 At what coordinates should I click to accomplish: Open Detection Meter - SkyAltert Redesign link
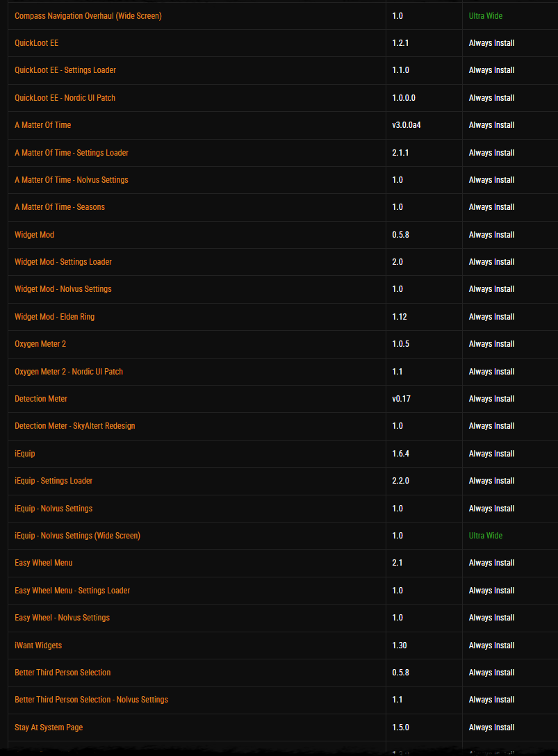click(74, 426)
